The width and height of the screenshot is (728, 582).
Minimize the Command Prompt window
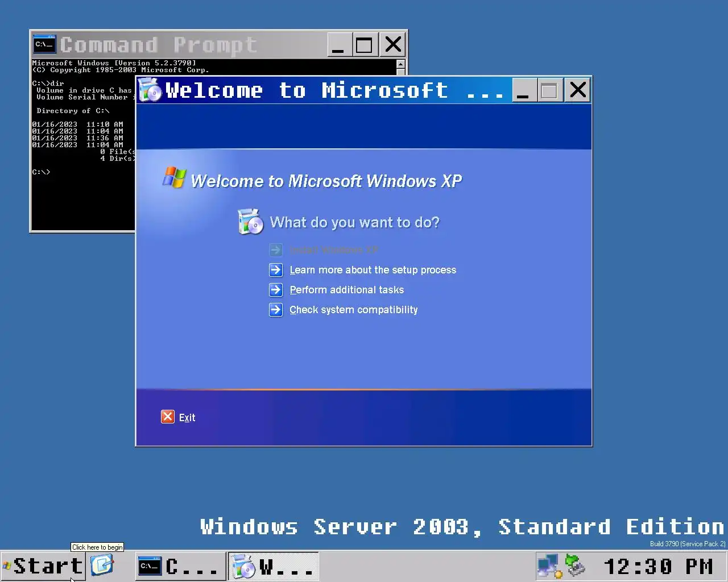[338, 44]
